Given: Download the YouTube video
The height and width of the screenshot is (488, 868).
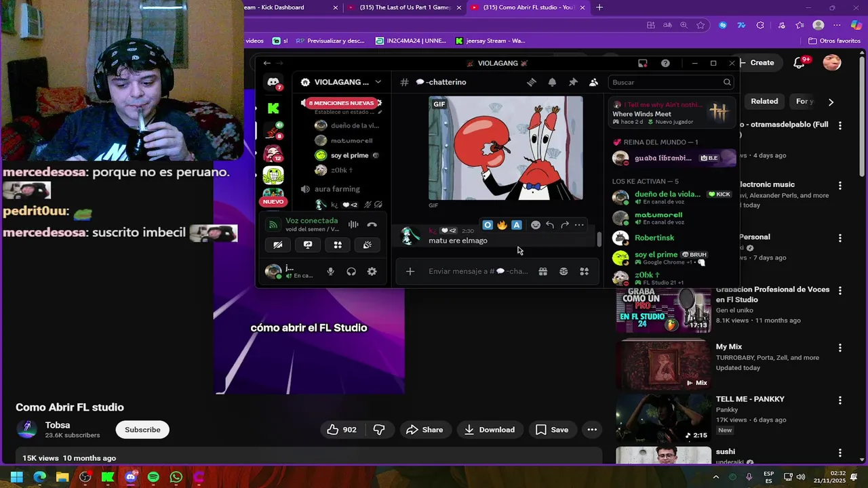Looking at the screenshot, I should tap(490, 430).
